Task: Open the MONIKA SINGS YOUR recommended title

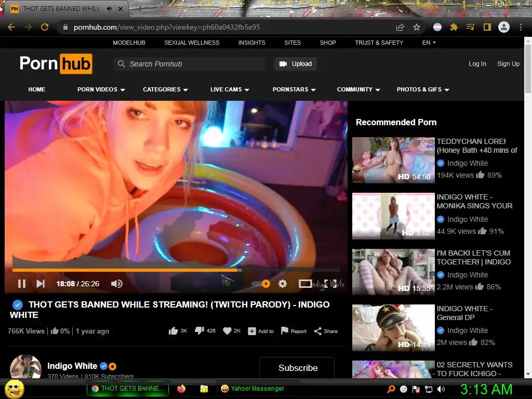Action: pos(474,202)
